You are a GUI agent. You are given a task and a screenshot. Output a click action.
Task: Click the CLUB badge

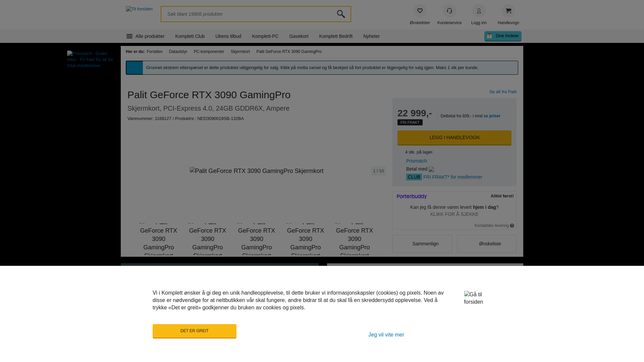pyautogui.click(x=414, y=177)
